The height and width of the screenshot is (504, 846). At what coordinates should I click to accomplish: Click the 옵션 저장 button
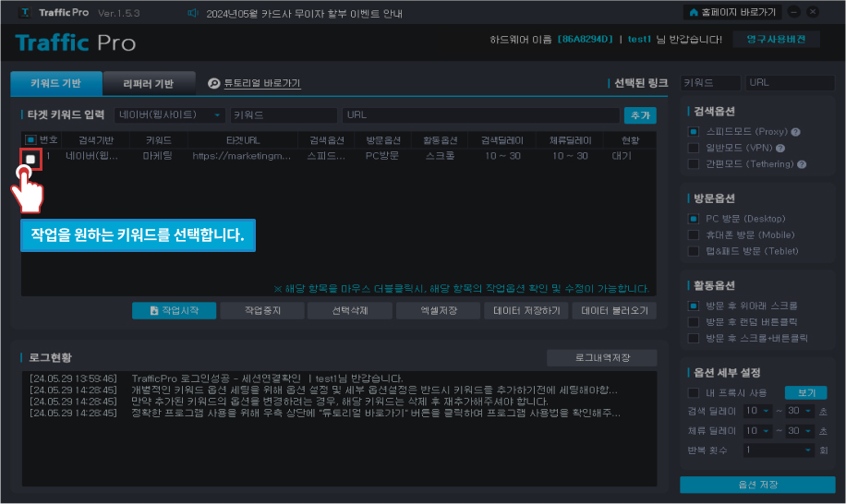(756, 486)
